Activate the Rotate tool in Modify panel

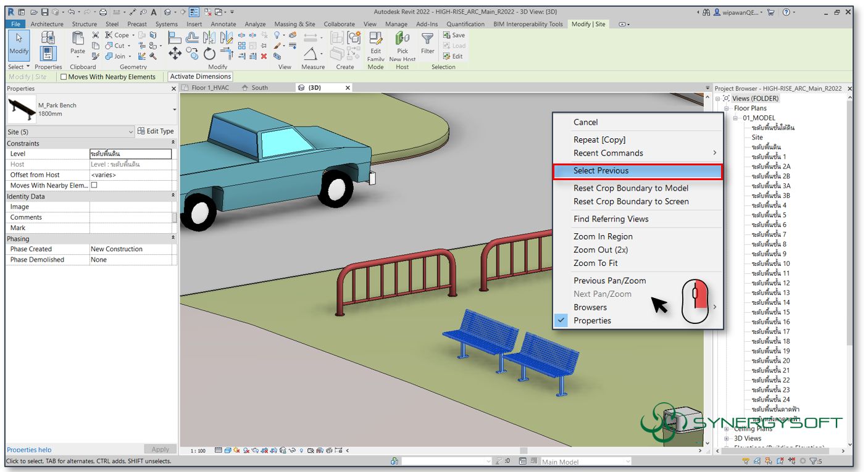pyautogui.click(x=209, y=54)
